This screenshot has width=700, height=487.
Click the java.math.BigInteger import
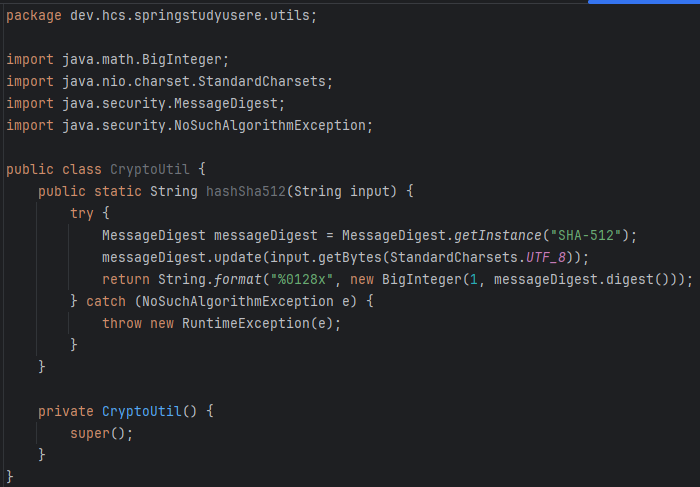pos(142,59)
